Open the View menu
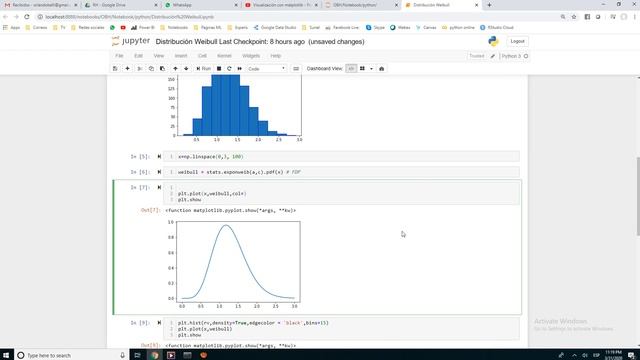 coord(159,56)
